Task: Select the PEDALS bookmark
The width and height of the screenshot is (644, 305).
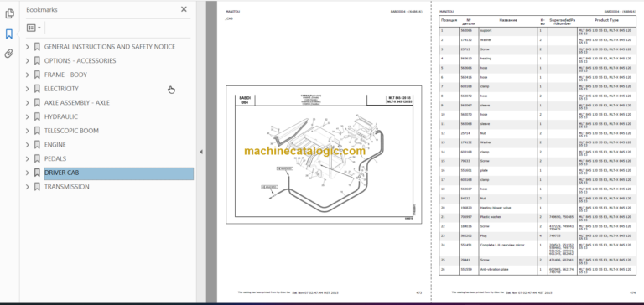Action: [x=55, y=158]
